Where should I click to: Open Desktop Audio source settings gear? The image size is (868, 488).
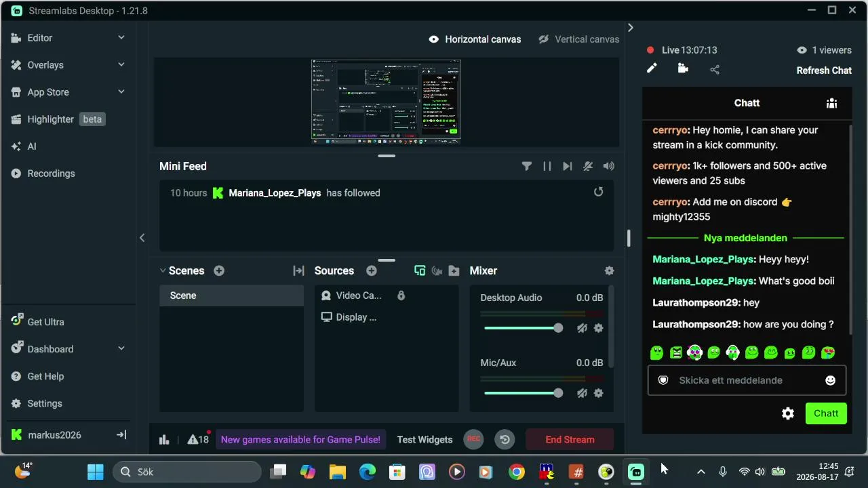point(598,328)
